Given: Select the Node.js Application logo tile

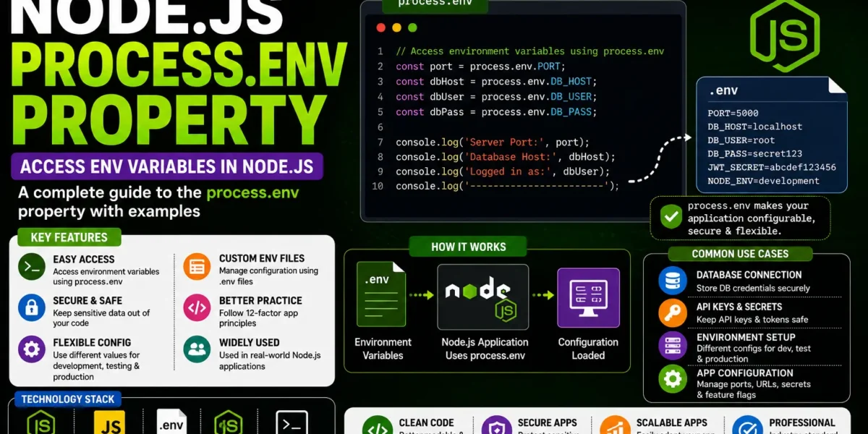Looking at the screenshot, I should 482,297.
